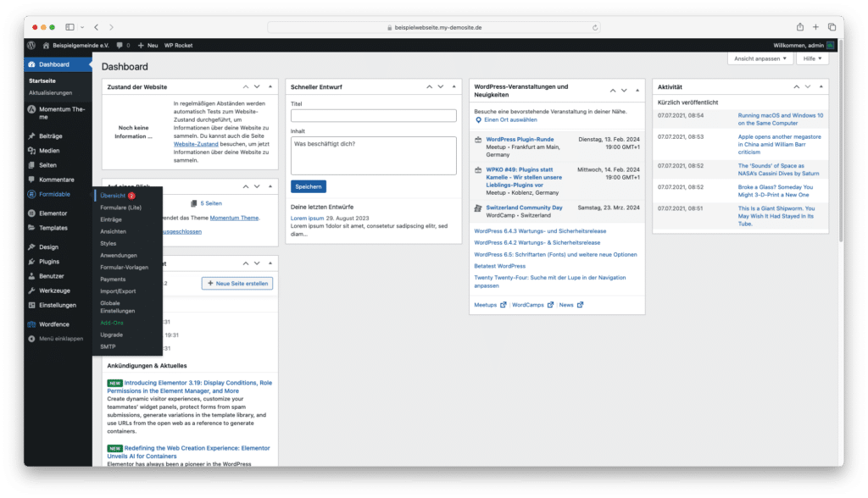Select Add-Ons in Formidable submenu

click(112, 324)
